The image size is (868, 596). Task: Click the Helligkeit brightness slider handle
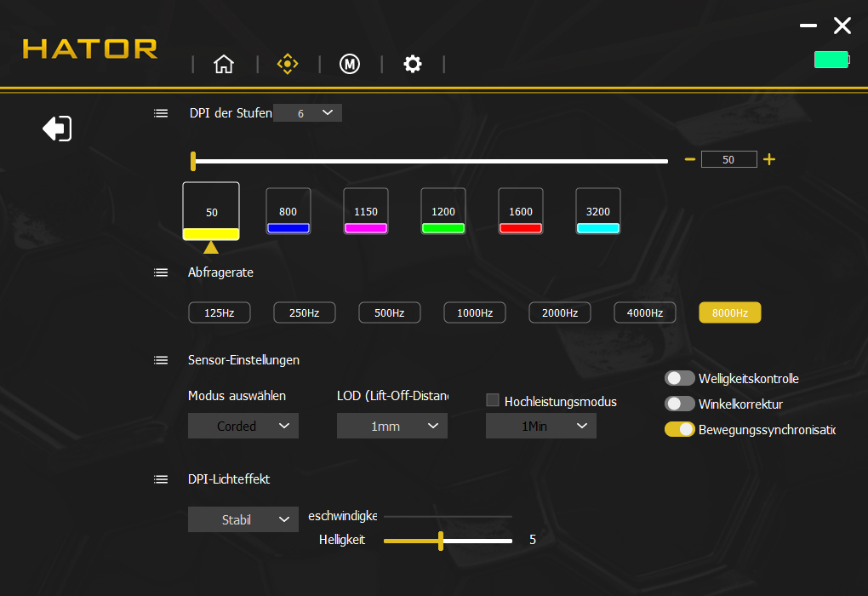click(441, 541)
